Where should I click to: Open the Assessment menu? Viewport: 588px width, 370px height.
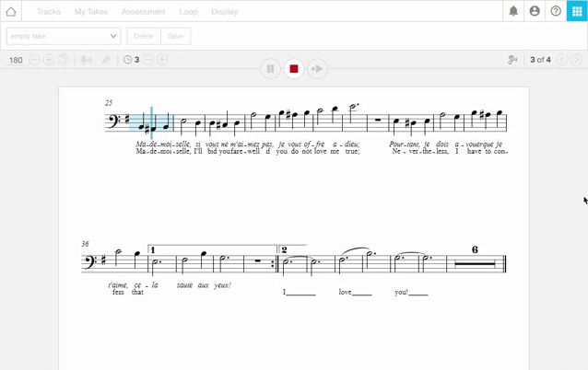143,12
